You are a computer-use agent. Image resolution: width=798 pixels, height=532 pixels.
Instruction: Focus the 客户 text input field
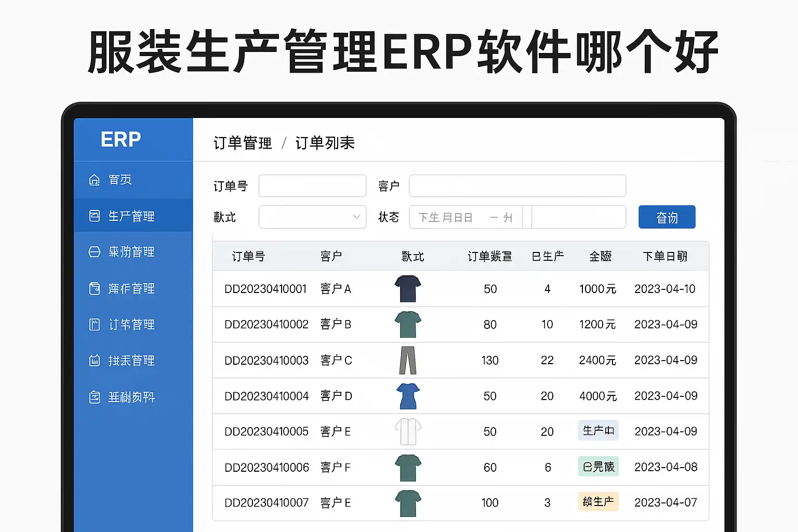[x=517, y=186]
